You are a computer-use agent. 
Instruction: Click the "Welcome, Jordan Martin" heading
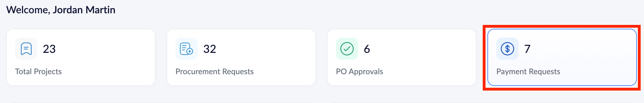click(61, 10)
